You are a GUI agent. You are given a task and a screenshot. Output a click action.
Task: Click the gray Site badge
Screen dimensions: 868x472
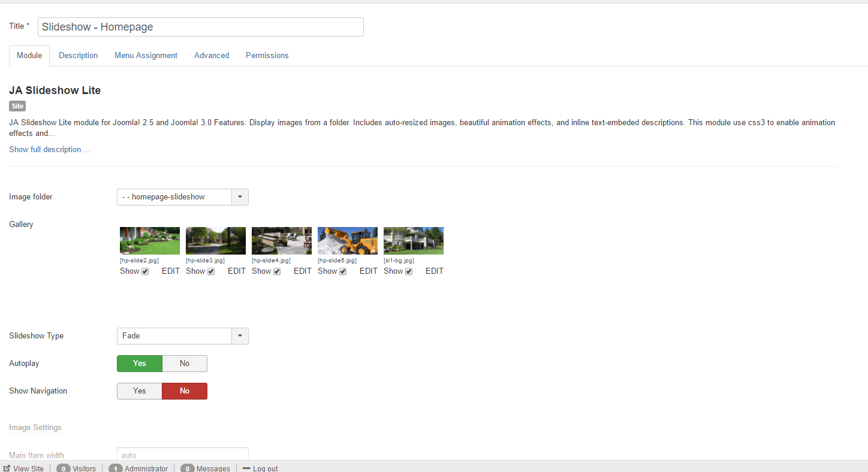[17, 106]
